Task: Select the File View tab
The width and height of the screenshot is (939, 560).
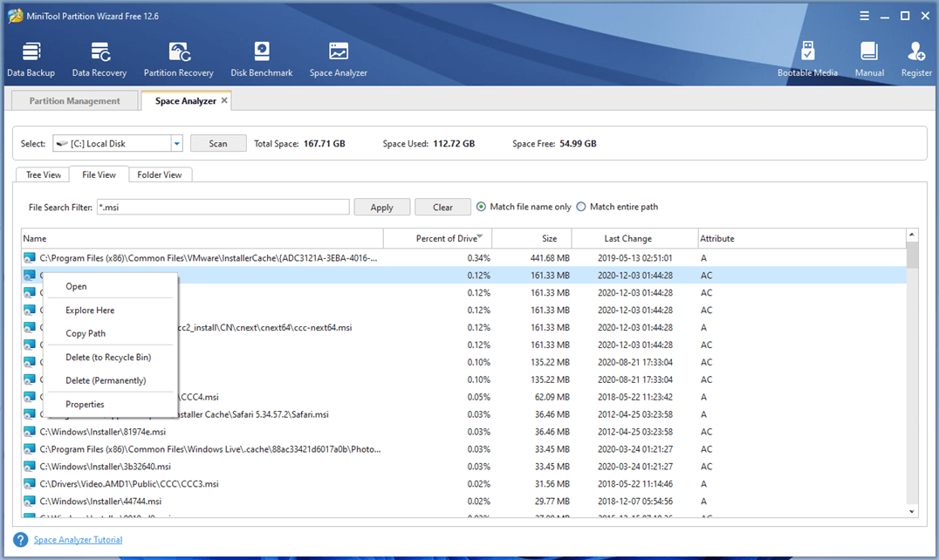Action: coord(99,174)
